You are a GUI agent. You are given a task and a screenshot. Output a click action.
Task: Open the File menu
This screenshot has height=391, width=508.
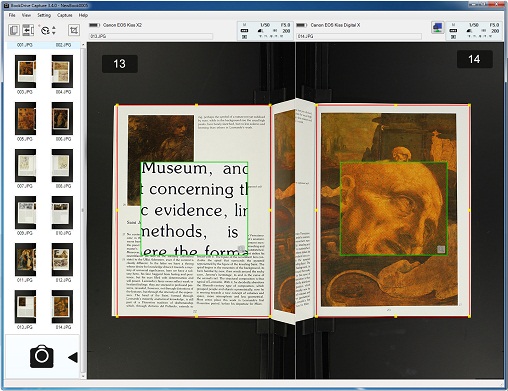[x=12, y=15]
